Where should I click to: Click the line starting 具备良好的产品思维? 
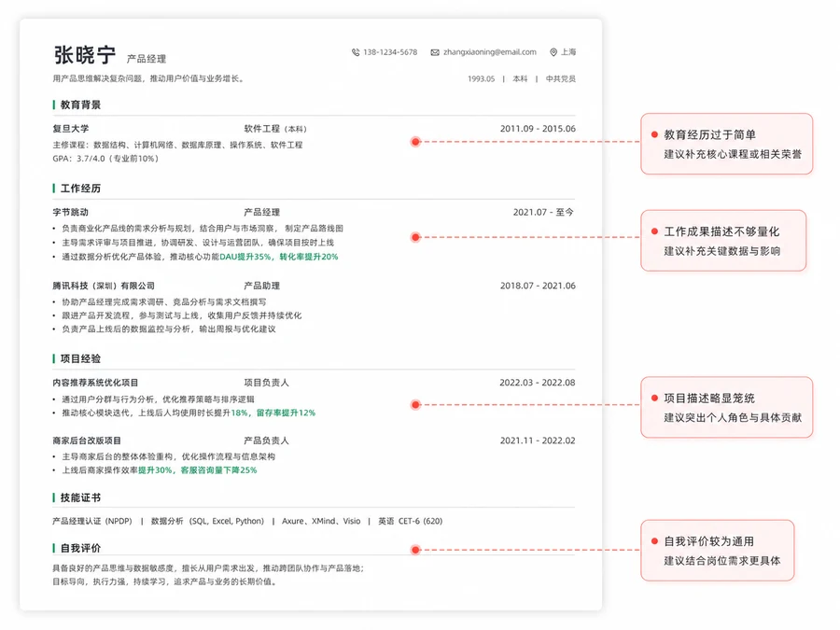[x=208, y=568]
